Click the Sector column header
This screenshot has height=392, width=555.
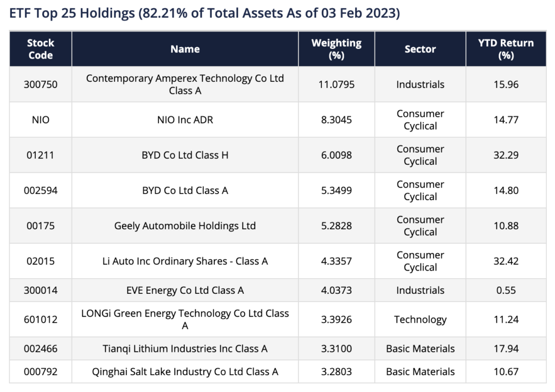(420, 49)
